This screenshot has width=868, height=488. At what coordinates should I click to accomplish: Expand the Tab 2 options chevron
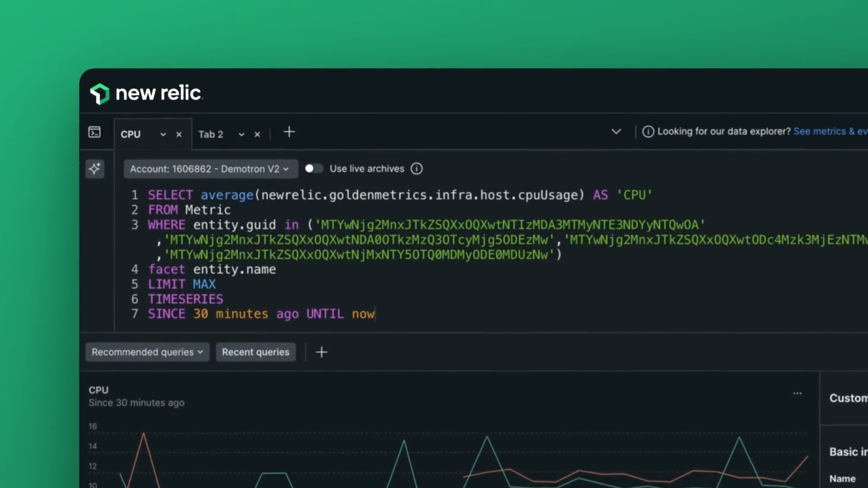[x=242, y=134]
